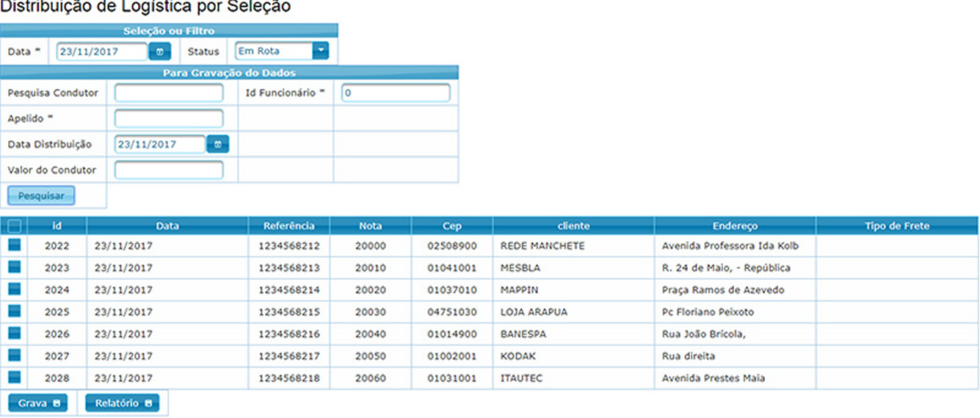Select the checkbox for row id 2022
The height and width of the screenshot is (418, 980).
tap(15, 245)
